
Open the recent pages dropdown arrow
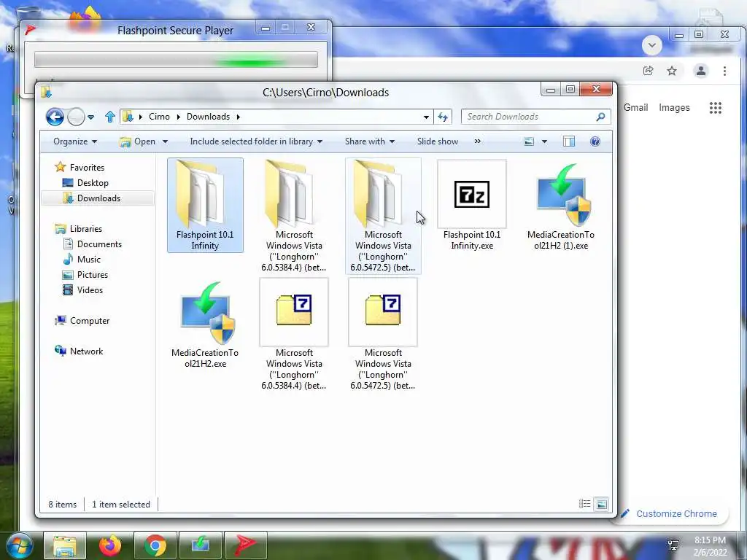(x=91, y=117)
